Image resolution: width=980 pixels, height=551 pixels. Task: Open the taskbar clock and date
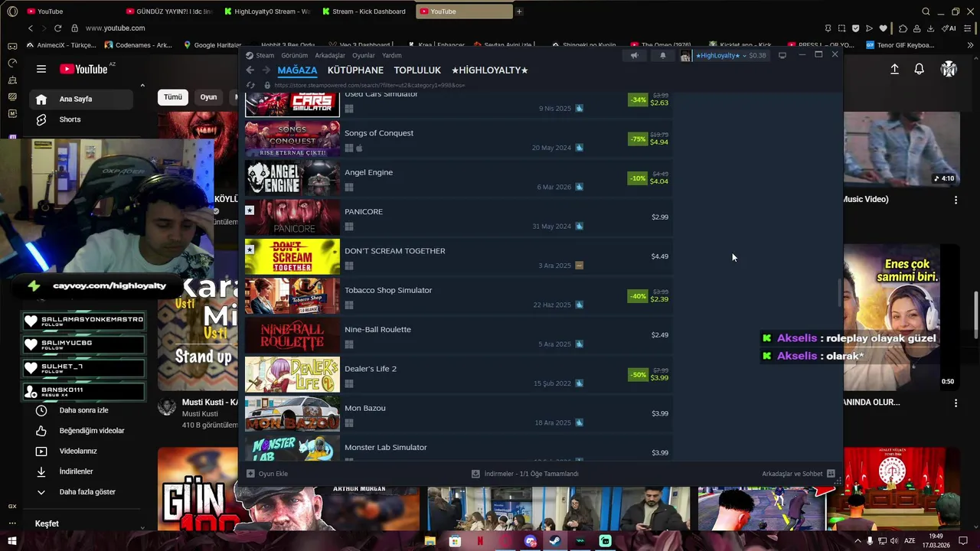[936, 541]
